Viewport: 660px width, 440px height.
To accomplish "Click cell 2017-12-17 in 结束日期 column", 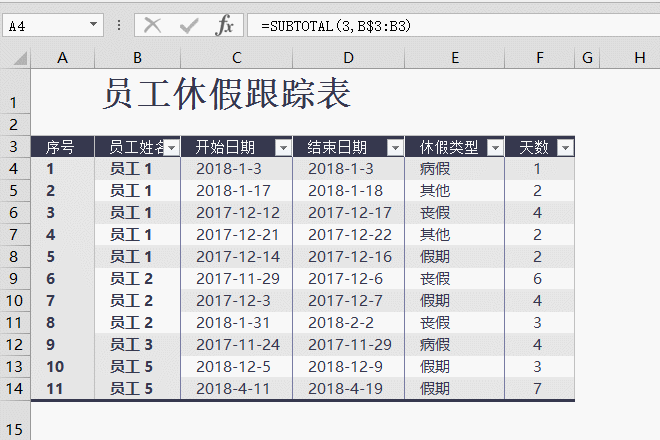I will click(x=349, y=213).
